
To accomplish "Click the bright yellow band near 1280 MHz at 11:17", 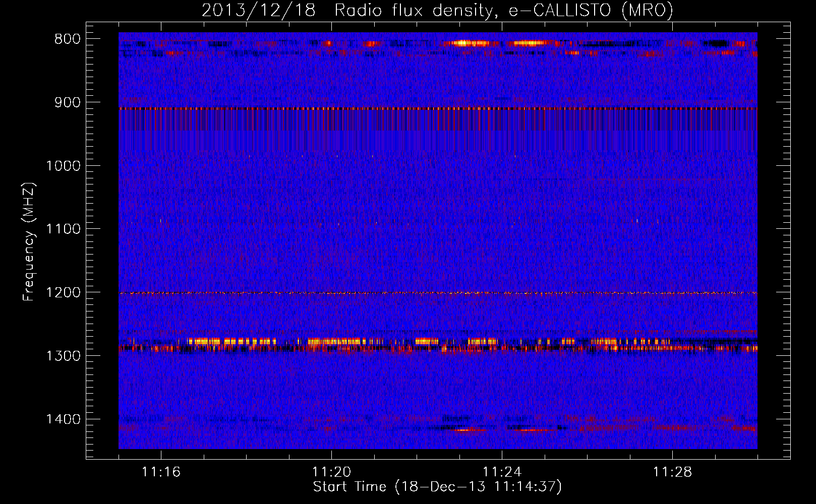I will pos(204,341).
